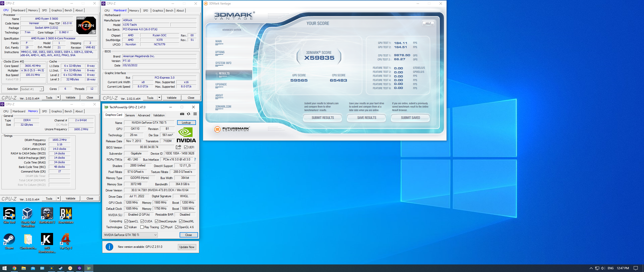This screenshot has height=272, width=644.
Task: Click the Bus Interface question mark icon
Action: tap(195, 159)
